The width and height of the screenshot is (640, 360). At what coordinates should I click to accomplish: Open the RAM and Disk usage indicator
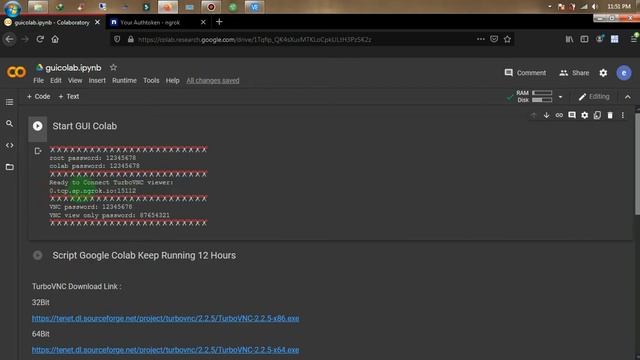(534, 96)
